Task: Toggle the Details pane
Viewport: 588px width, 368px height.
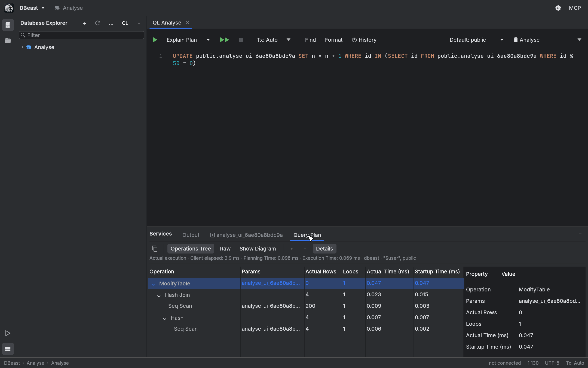Action: (x=324, y=249)
